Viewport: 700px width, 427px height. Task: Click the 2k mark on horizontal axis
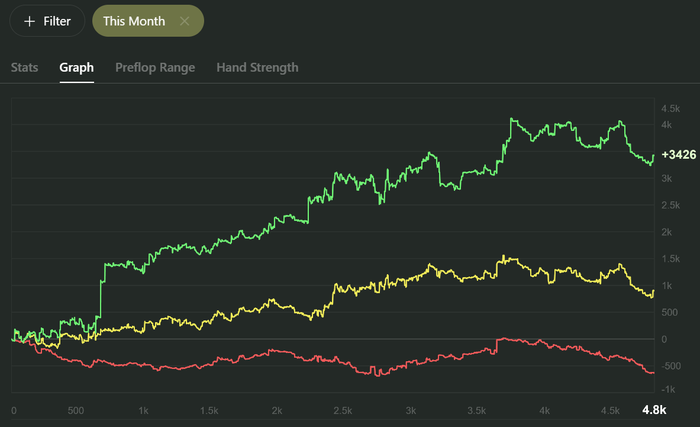coord(278,410)
